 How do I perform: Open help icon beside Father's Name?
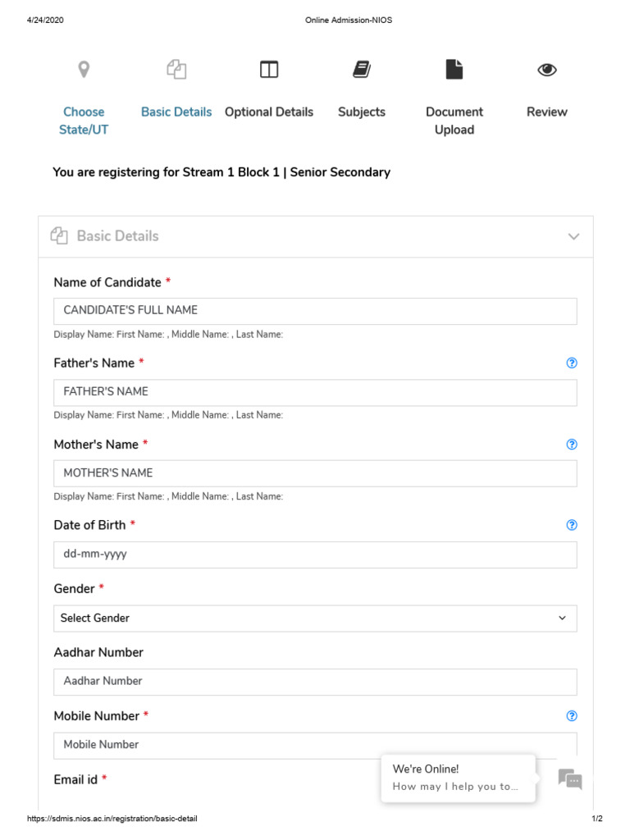coord(572,363)
